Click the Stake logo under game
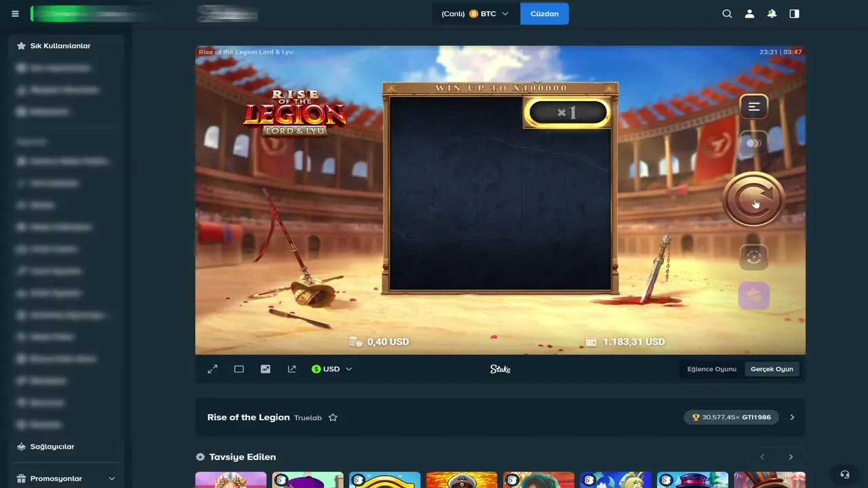 click(500, 369)
